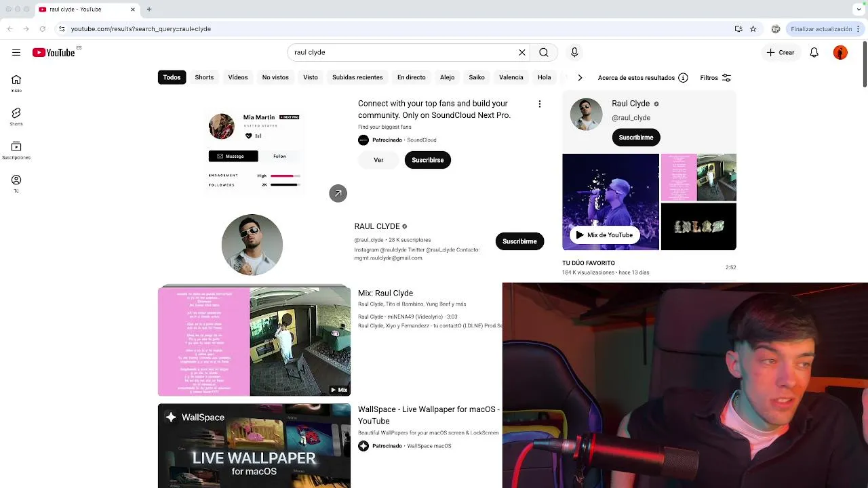This screenshot has width=868, height=488.
Task: Open TU DÚO FAVORITO video title
Action: [x=589, y=263]
